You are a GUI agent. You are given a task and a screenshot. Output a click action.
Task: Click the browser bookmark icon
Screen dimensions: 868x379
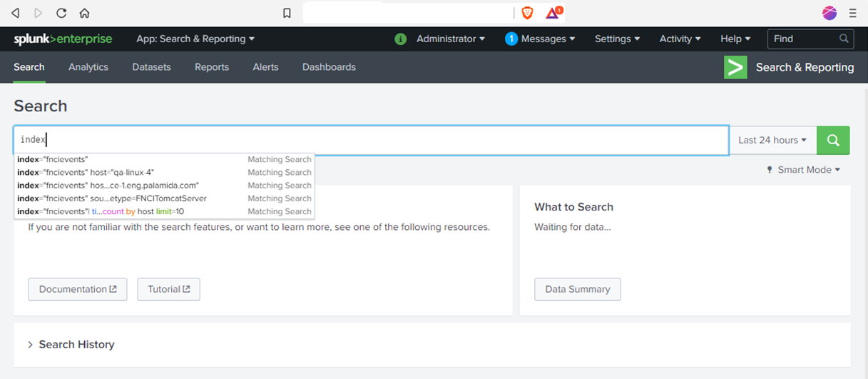(x=287, y=13)
